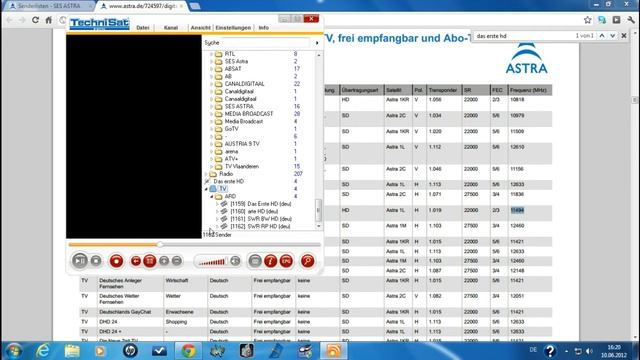Expand the CANALDIGITAAL folder with 22 channels

pyautogui.click(x=211, y=84)
